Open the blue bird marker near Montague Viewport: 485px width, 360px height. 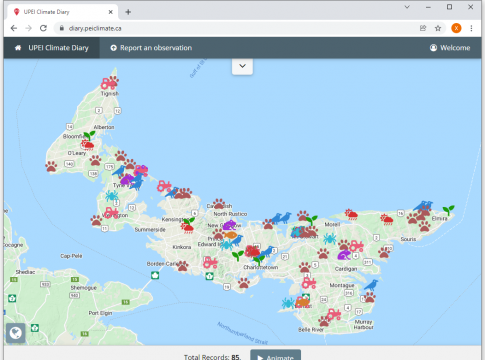click(371, 285)
